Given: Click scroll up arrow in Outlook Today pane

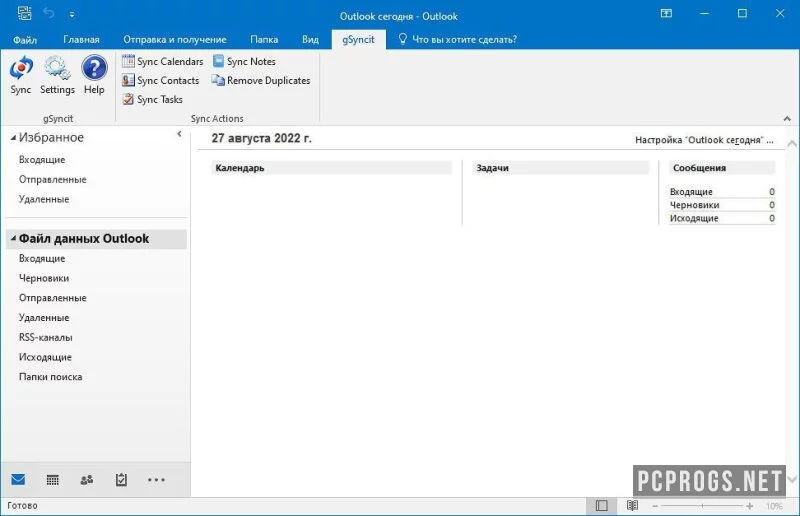Looking at the screenshot, I should pos(792,143).
